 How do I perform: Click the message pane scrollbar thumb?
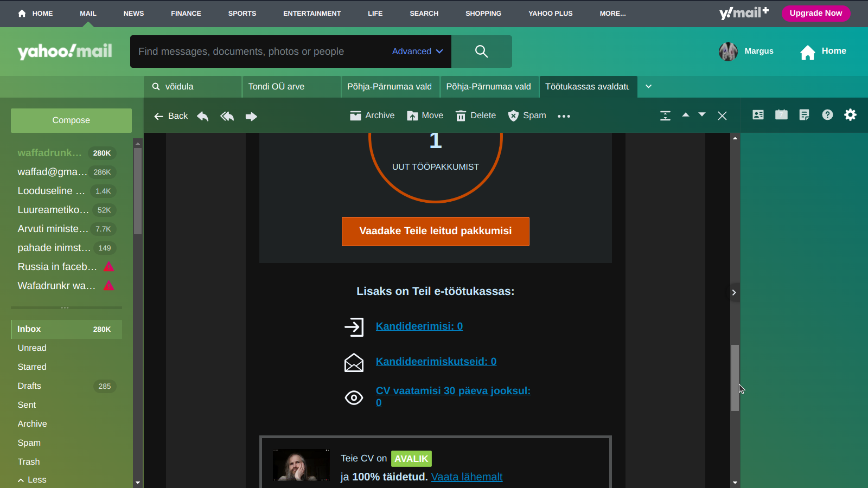pos(735,378)
